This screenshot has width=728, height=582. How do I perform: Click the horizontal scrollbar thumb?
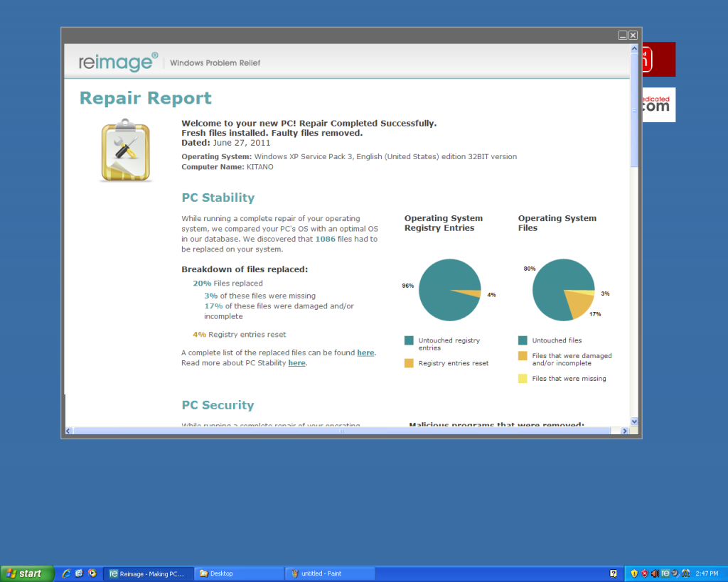click(342, 431)
